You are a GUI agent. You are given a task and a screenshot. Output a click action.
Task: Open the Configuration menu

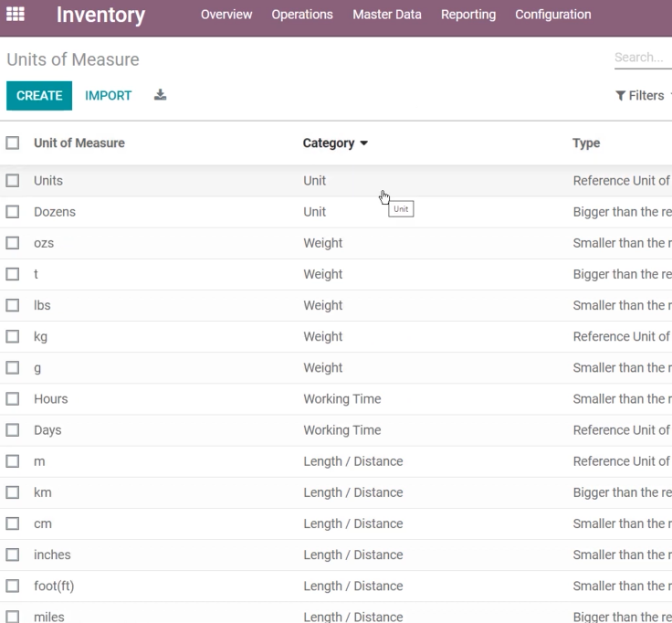click(553, 14)
